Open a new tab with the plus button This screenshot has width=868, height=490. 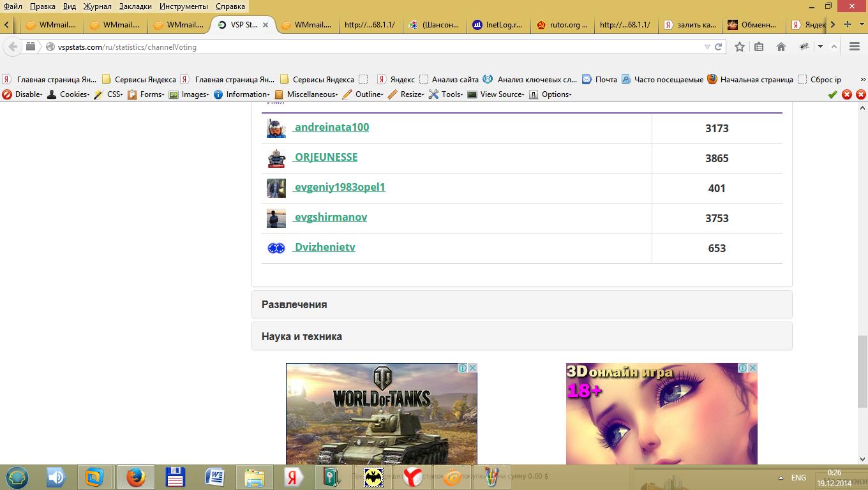[848, 24]
